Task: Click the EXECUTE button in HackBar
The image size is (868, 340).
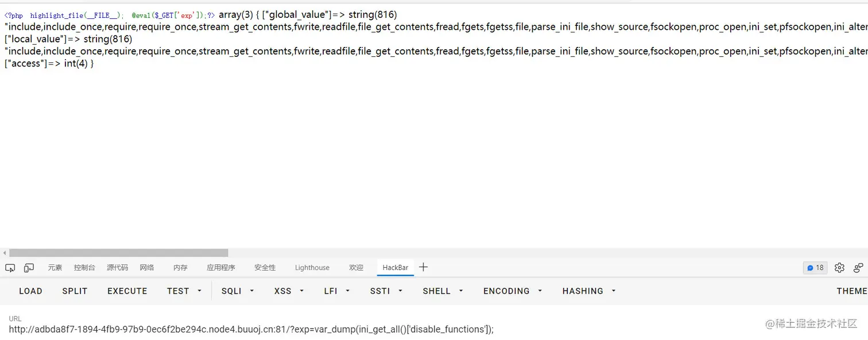Action: click(127, 291)
